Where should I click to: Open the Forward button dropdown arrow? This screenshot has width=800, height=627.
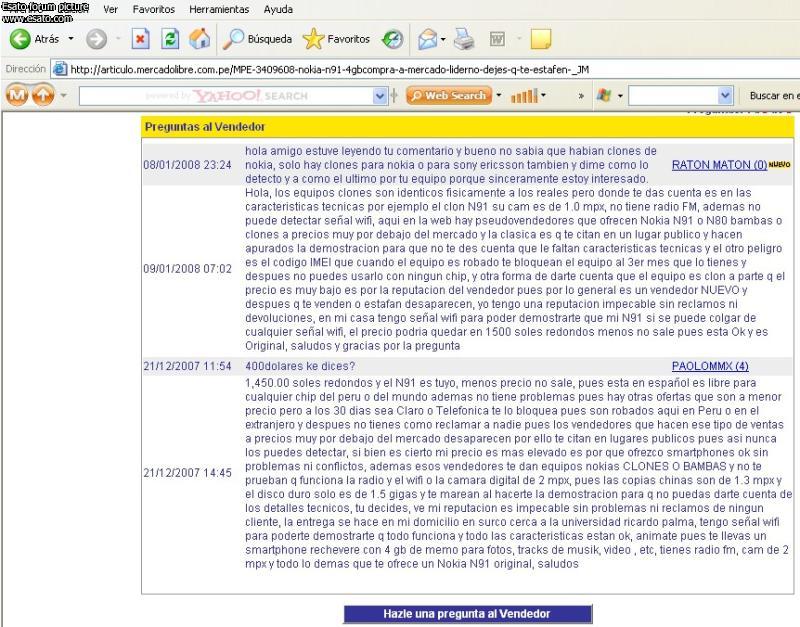tap(118, 39)
